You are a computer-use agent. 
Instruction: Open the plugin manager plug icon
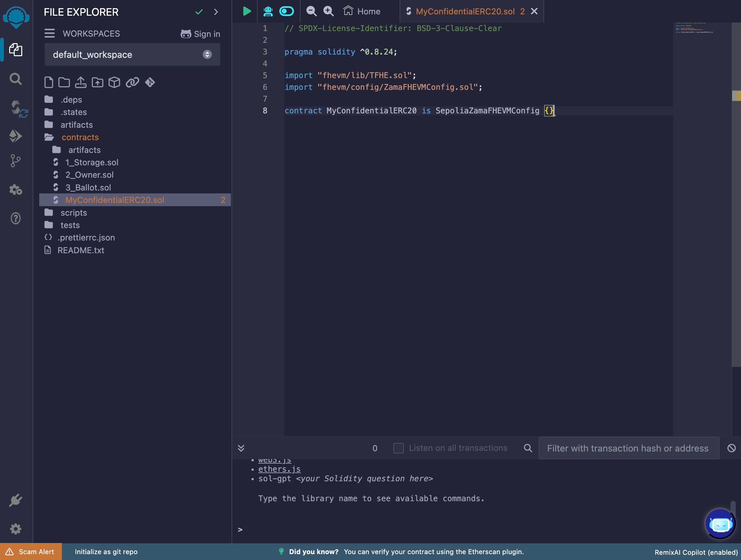click(x=15, y=500)
